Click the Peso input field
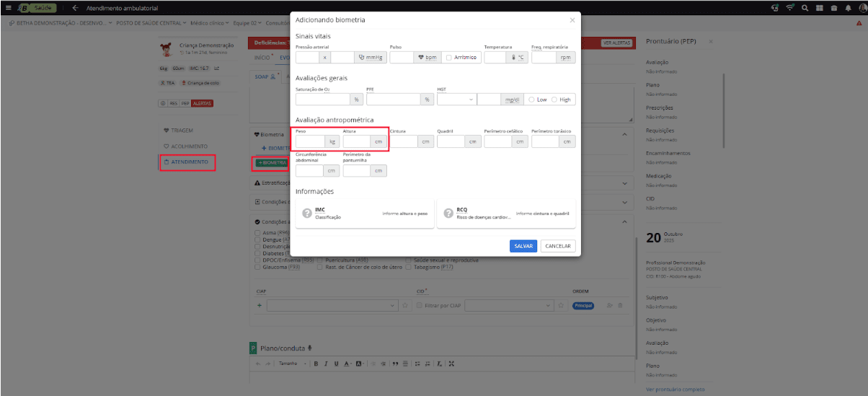This screenshot has height=396, width=868. point(310,141)
